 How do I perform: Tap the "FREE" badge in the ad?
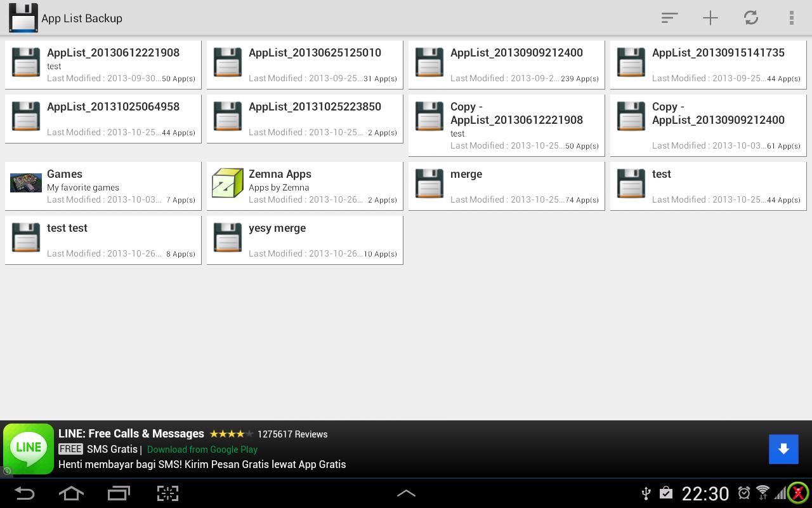(70, 449)
